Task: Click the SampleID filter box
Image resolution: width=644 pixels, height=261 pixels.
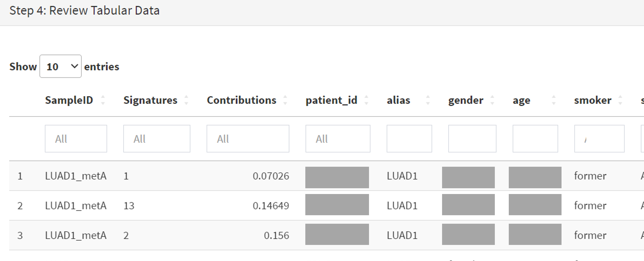Action: 76,139
